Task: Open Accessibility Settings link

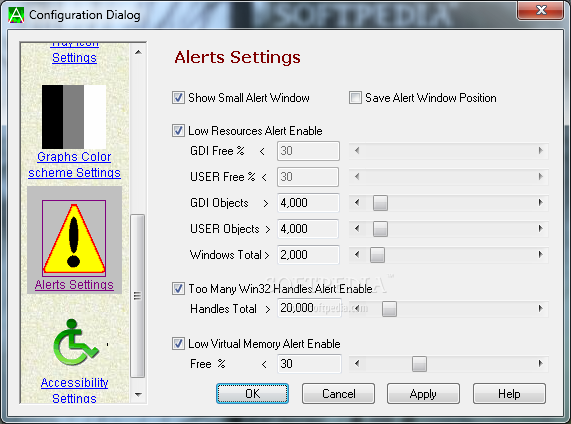Action: point(74,390)
